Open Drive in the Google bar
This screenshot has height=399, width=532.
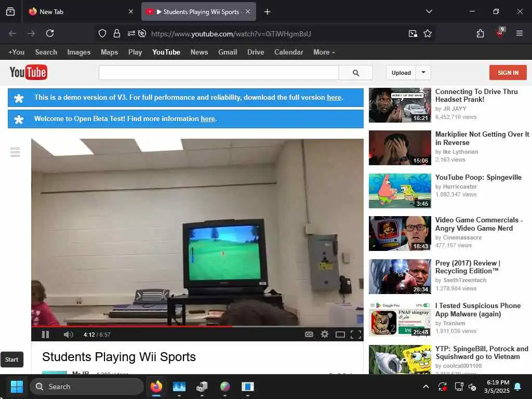pos(256,52)
